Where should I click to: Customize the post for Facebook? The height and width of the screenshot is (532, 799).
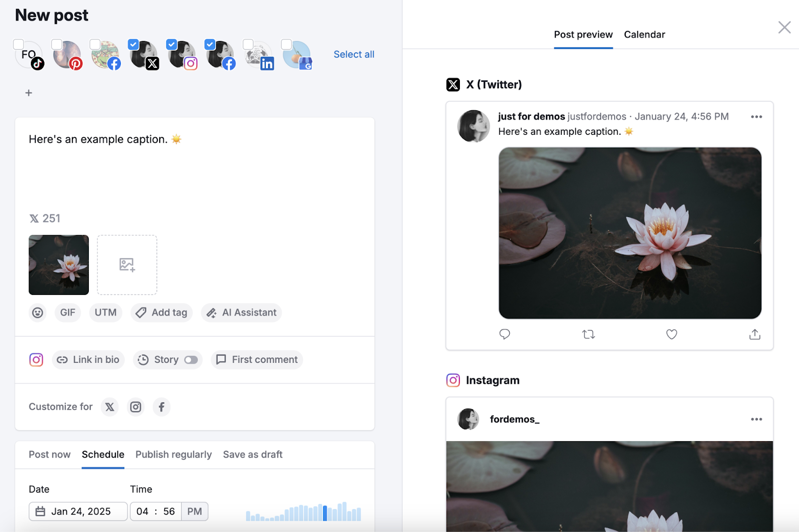click(x=161, y=407)
